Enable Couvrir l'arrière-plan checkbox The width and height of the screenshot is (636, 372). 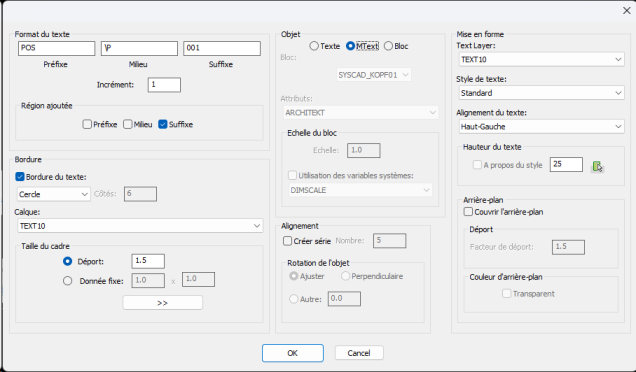(468, 212)
